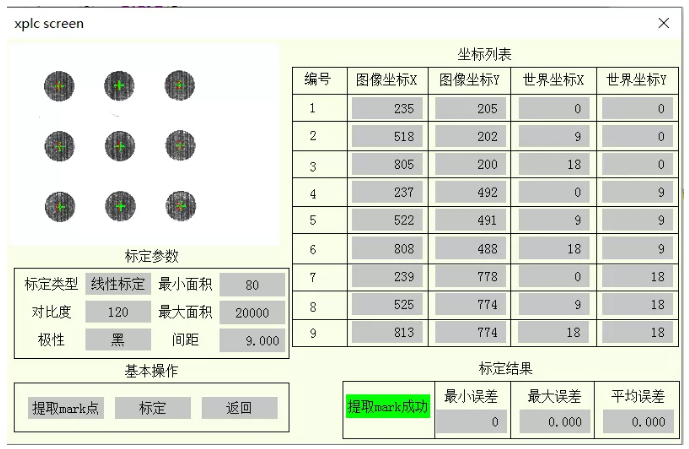
Task: Click the 图像坐标X column header
Action: (x=387, y=80)
